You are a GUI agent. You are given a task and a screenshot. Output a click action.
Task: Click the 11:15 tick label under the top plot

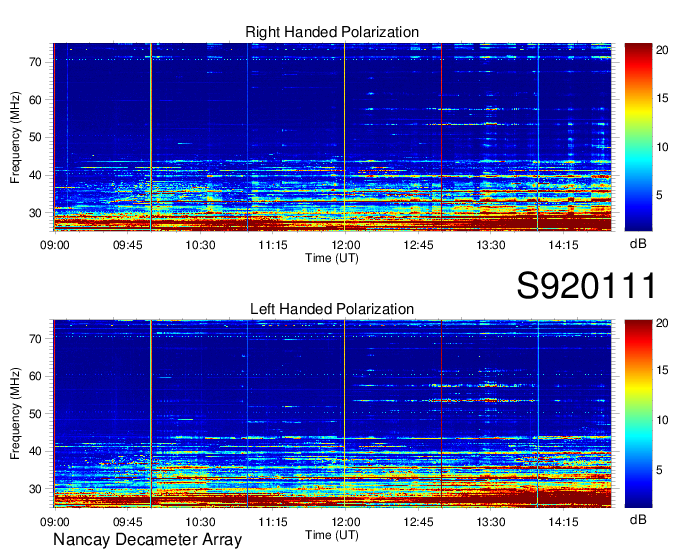[273, 245]
